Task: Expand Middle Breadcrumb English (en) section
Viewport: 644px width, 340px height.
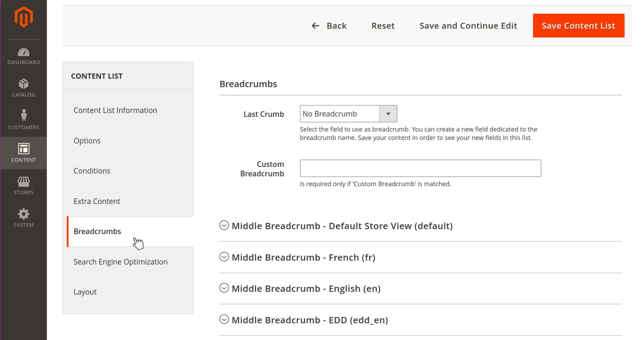Action: pyautogui.click(x=224, y=288)
